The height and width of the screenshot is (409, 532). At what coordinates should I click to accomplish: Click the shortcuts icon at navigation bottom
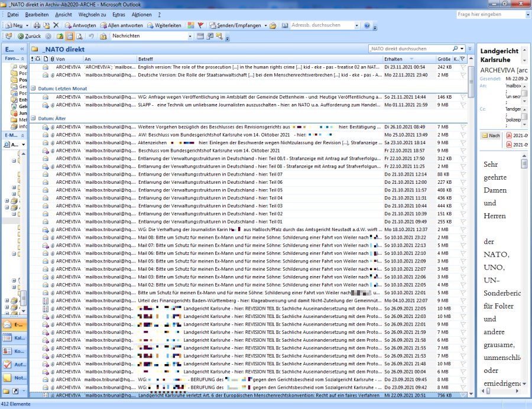[x=15, y=391]
